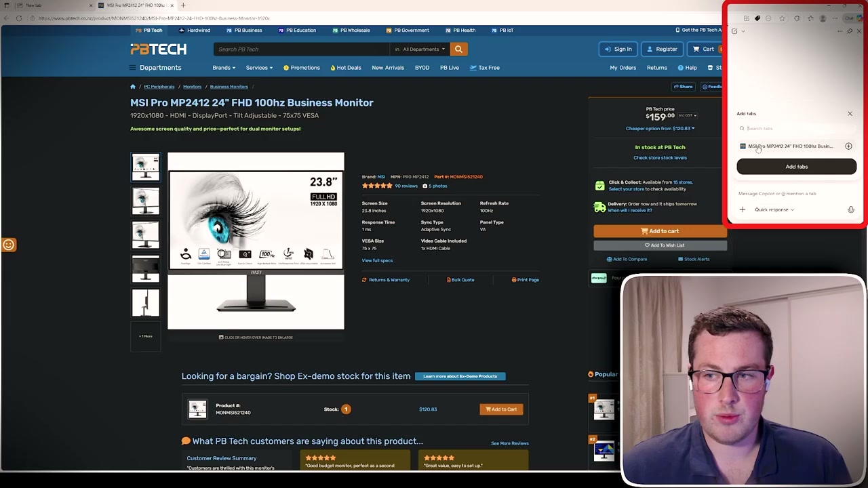Activate the Copilot microphone icon
Screen dimensions: 868x488
851,209
